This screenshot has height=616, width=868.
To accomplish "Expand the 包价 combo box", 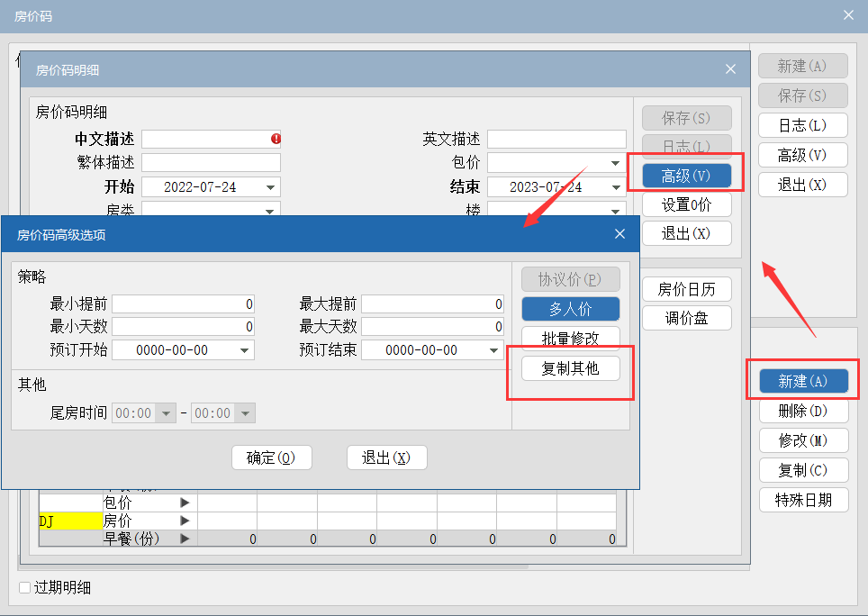I will click(x=615, y=163).
